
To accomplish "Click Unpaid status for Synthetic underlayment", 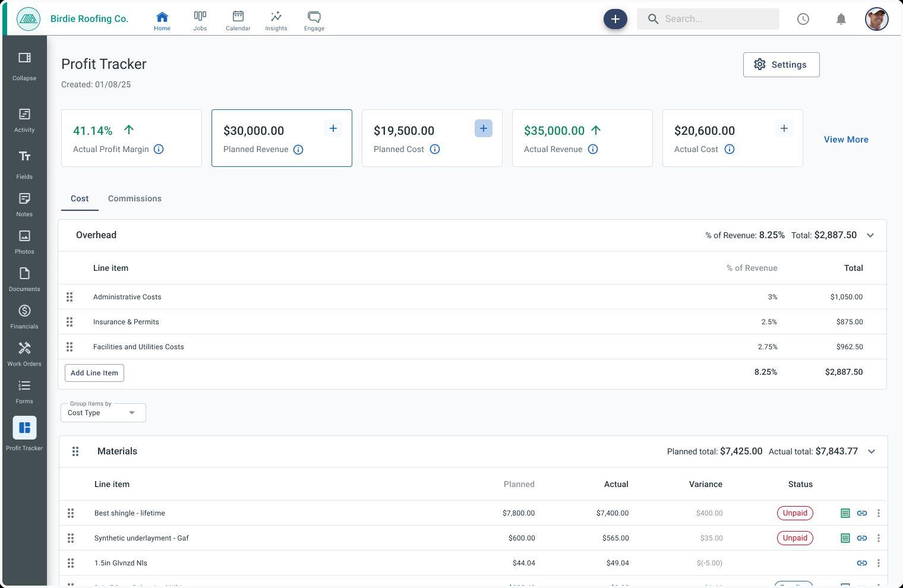I will pos(795,538).
